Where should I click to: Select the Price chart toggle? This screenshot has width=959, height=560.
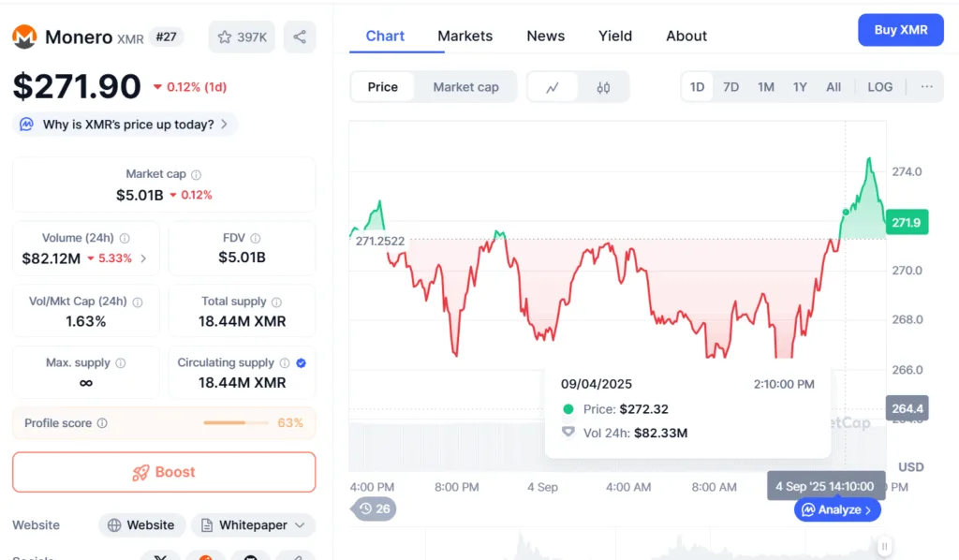point(382,87)
